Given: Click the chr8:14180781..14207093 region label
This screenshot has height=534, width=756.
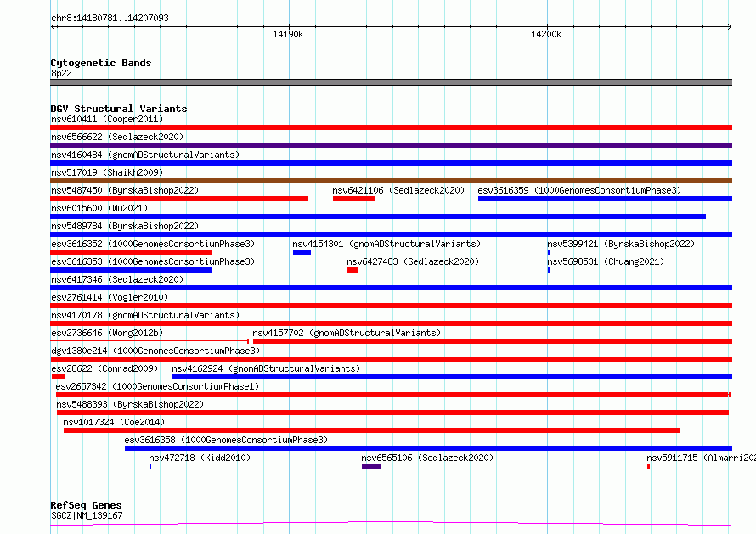Looking at the screenshot, I should [x=110, y=18].
